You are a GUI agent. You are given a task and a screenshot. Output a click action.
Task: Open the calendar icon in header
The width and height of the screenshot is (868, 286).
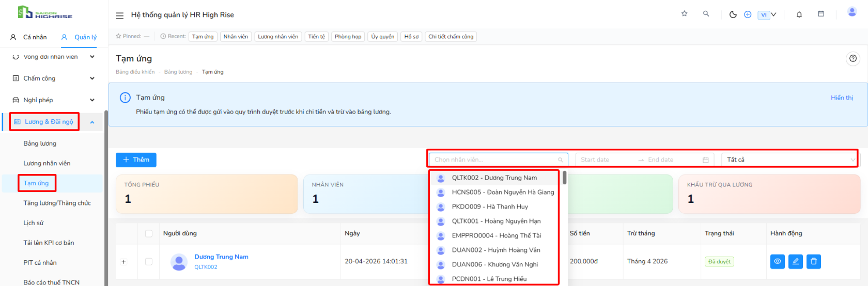[821, 14]
